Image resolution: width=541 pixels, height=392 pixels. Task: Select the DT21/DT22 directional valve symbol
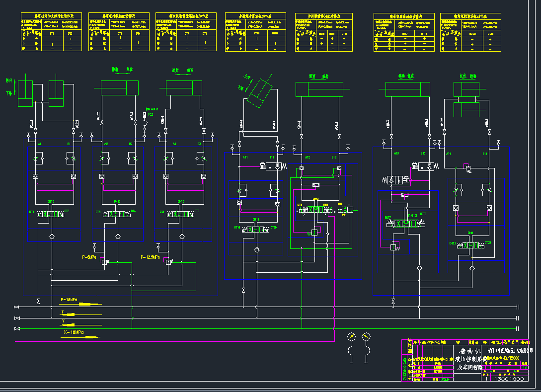470,244
